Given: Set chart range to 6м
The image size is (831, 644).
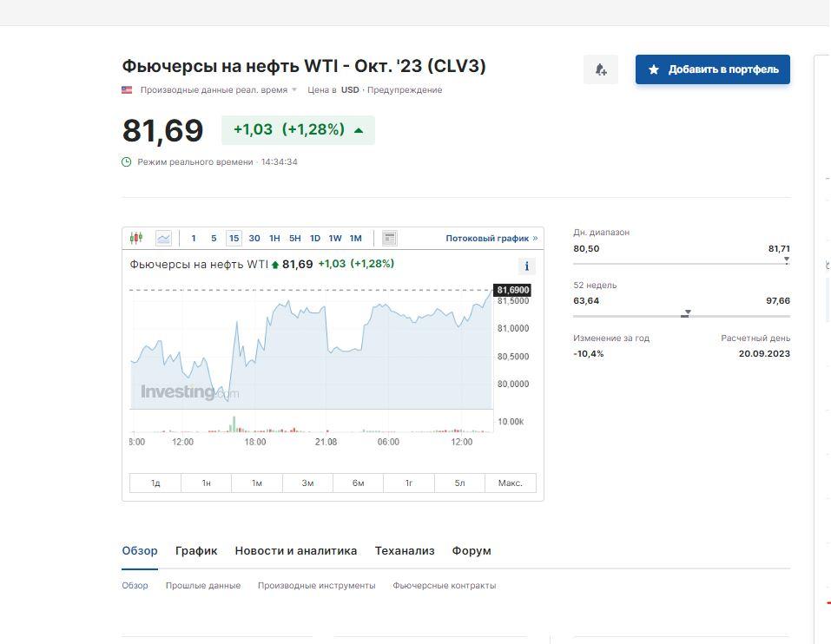Looking at the screenshot, I should [x=359, y=483].
